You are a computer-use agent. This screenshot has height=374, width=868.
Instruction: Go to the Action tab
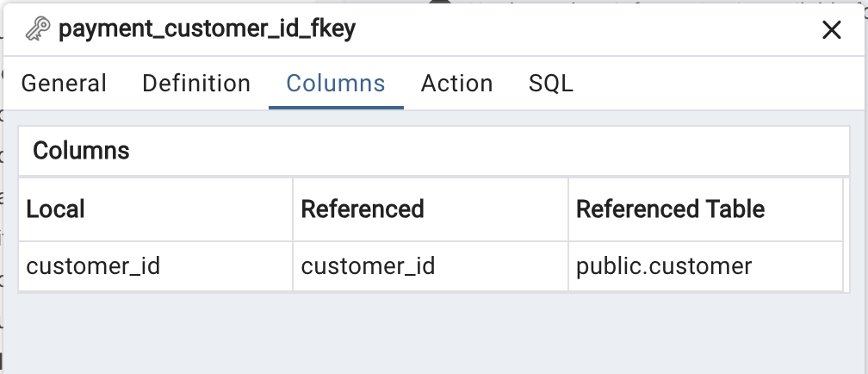pyautogui.click(x=456, y=83)
